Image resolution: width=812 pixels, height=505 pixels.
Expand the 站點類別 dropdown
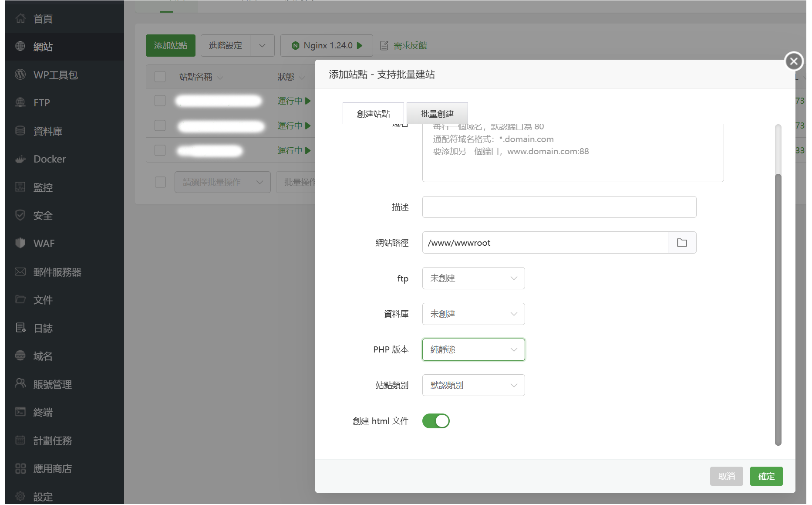coord(473,385)
